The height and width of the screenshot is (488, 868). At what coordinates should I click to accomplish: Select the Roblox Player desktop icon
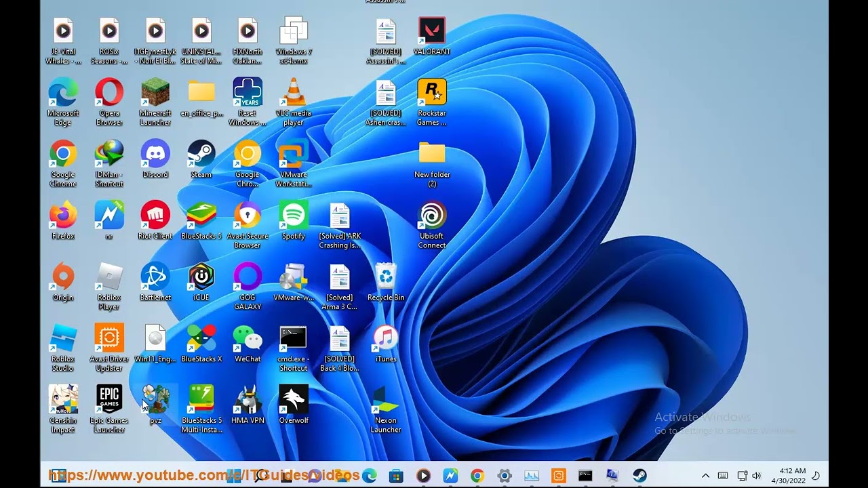[109, 287]
